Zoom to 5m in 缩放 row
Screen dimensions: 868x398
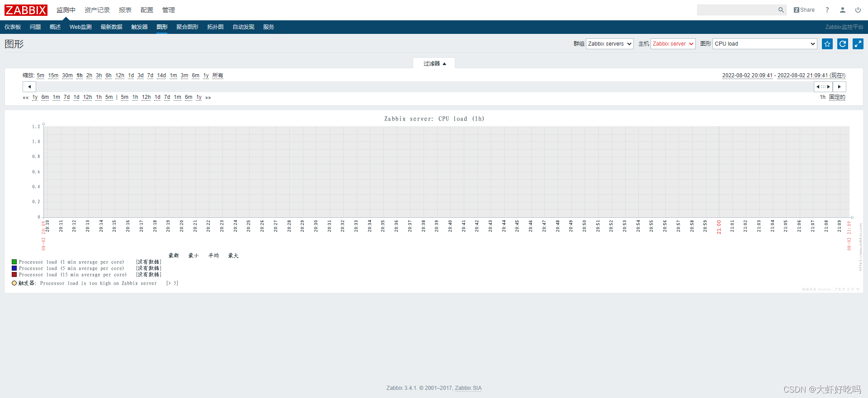[41, 75]
